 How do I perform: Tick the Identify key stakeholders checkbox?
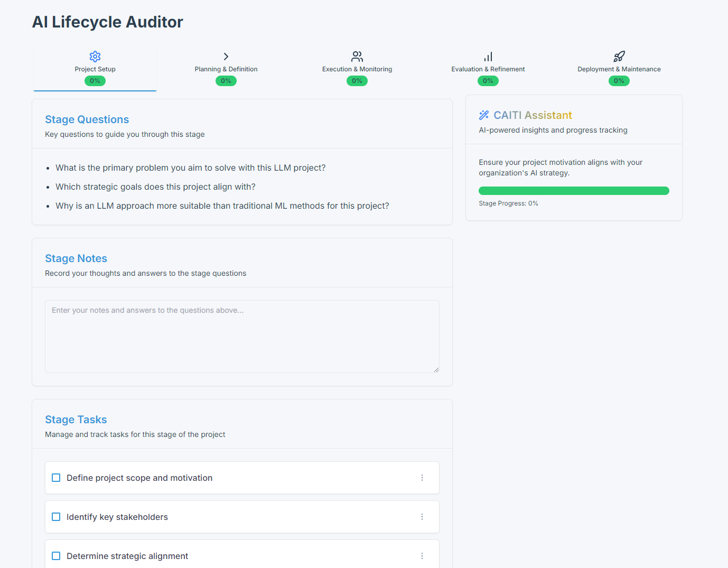[56, 517]
